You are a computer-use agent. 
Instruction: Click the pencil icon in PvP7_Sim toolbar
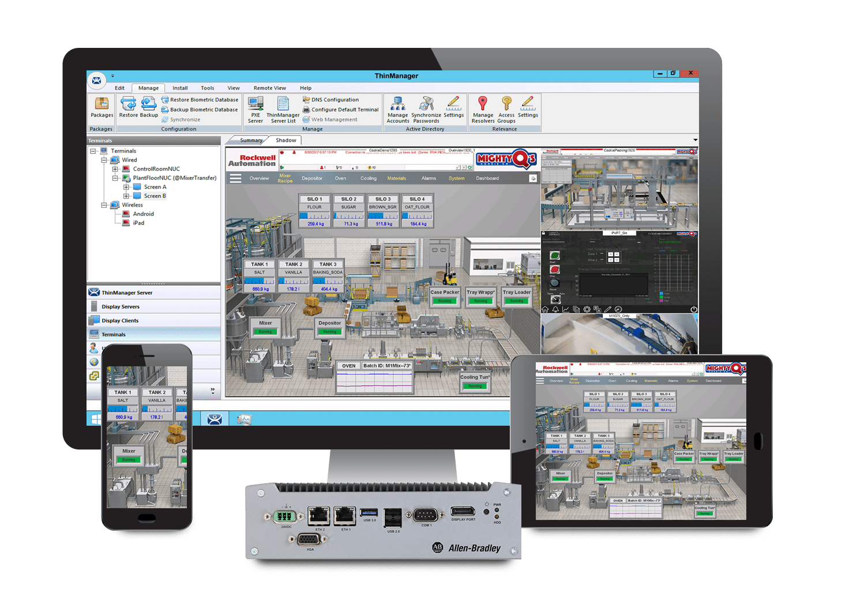608,310
